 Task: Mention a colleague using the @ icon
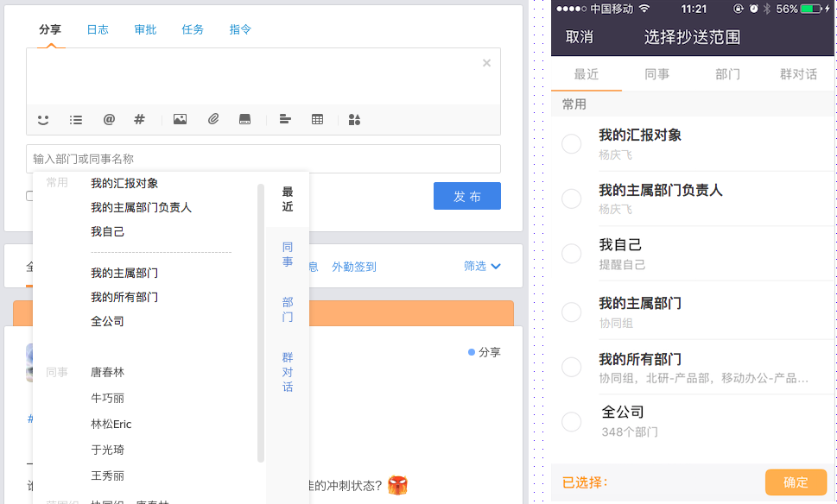pyautogui.click(x=109, y=119)
